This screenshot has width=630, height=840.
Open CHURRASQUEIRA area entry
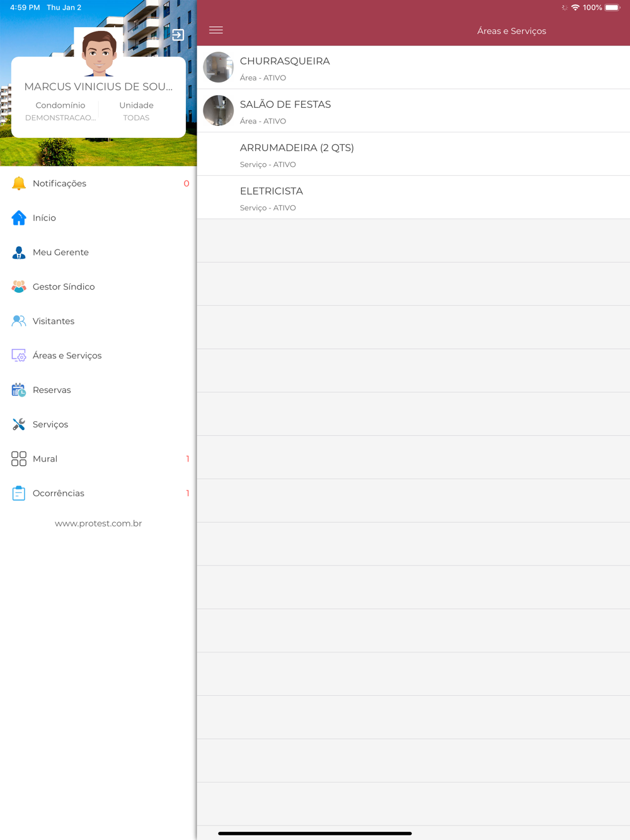tap(413, 67)
